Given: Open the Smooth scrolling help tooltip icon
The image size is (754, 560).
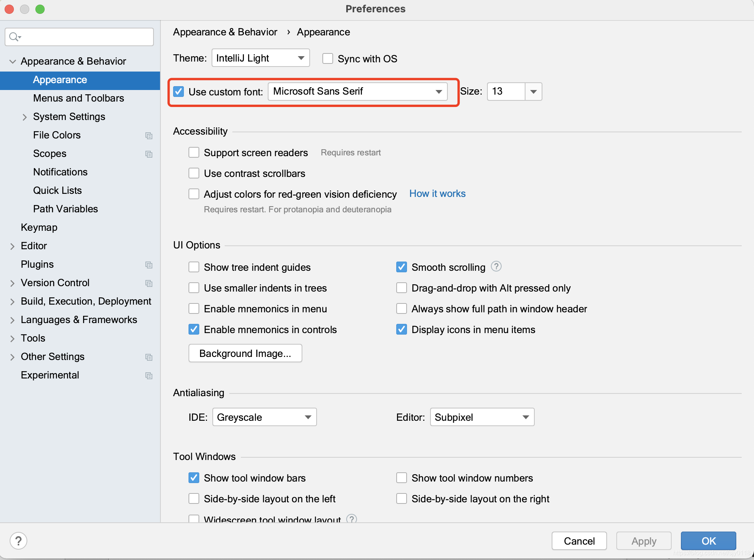Looking at the screenshot, I should click(496, 266).
